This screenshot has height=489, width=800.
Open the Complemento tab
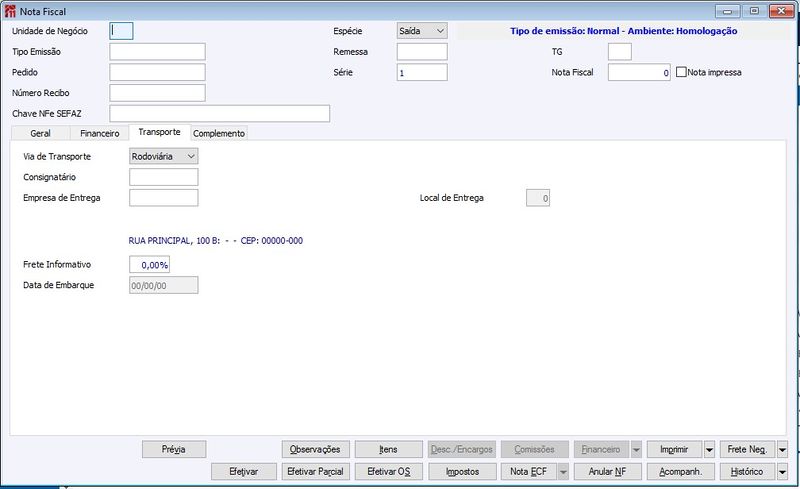pyautogui.click(x=219, y=133)
